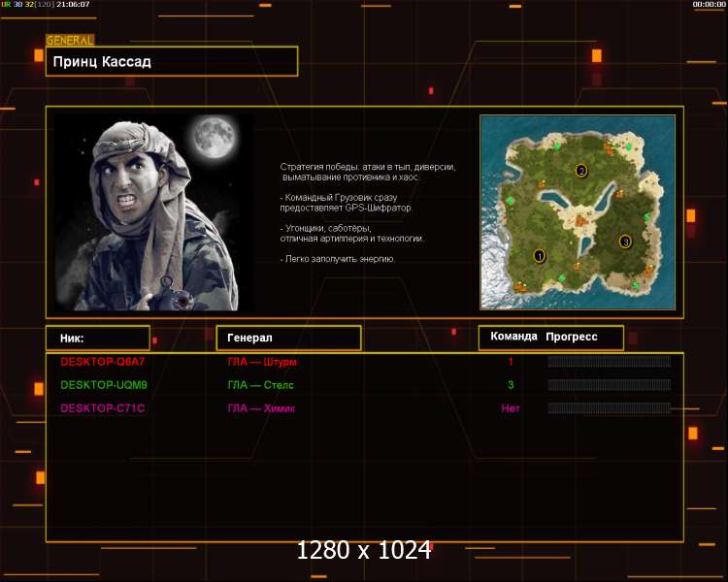Click the top-right green supply marker on the map

coord(628,147)
